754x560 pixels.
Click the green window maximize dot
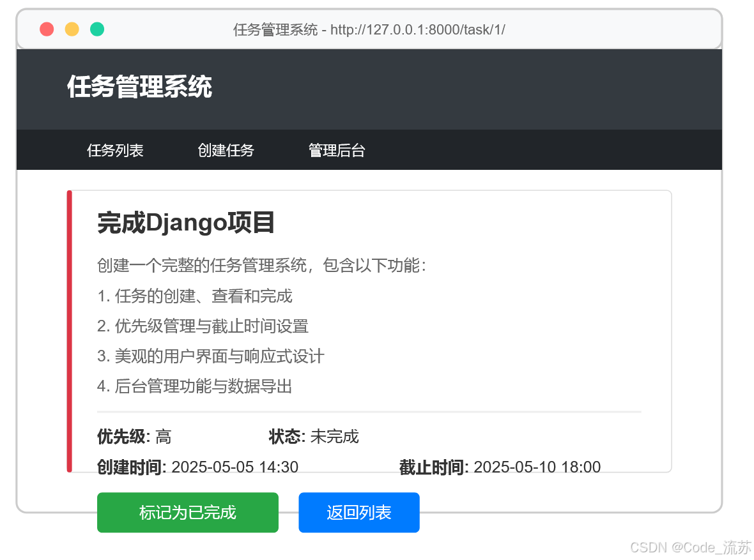coord(97,29)
